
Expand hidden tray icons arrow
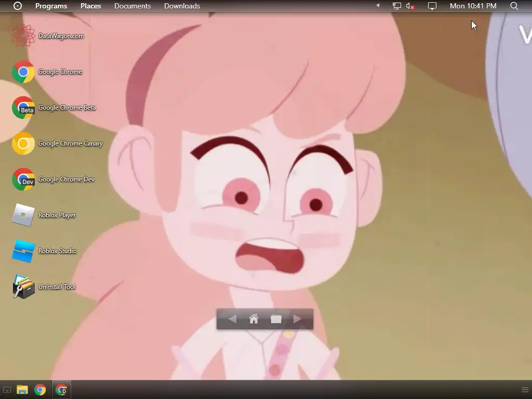378,6
